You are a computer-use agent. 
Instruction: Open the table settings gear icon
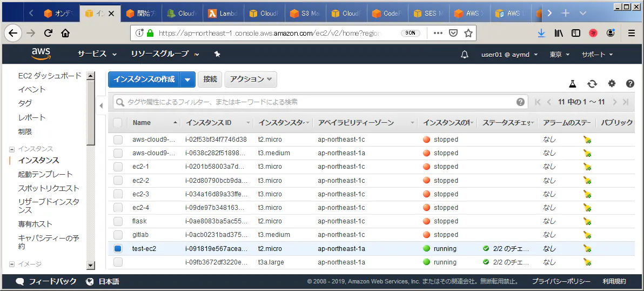612,83
